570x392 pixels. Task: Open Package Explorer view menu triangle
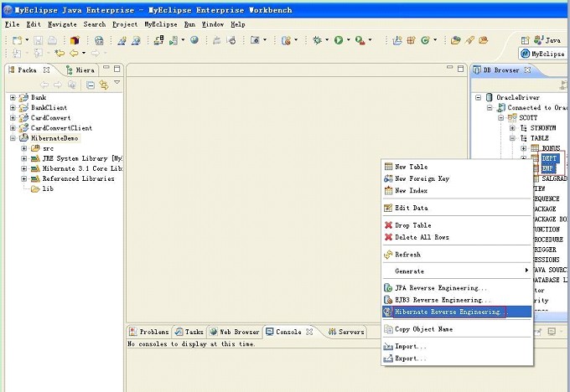point(117,84)
